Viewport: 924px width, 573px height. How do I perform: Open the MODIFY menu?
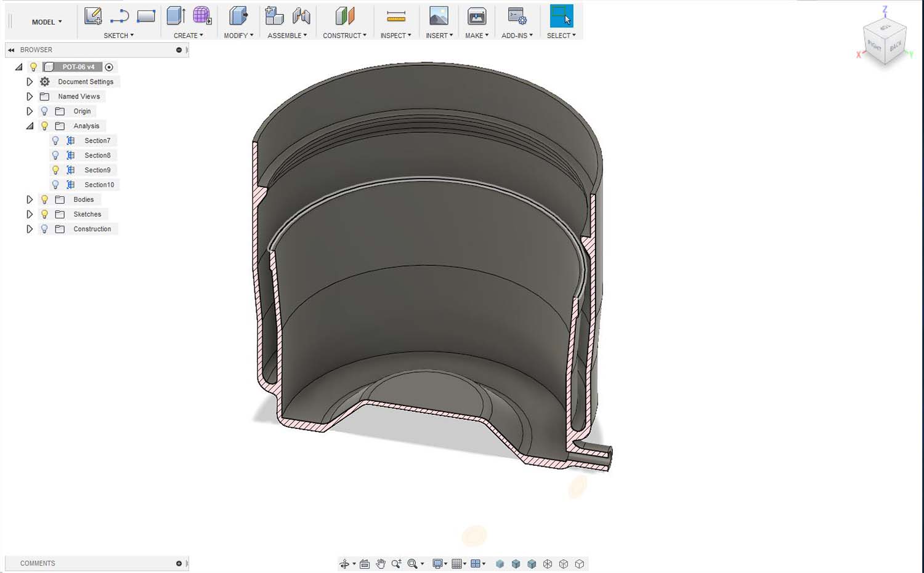(238, 36)
